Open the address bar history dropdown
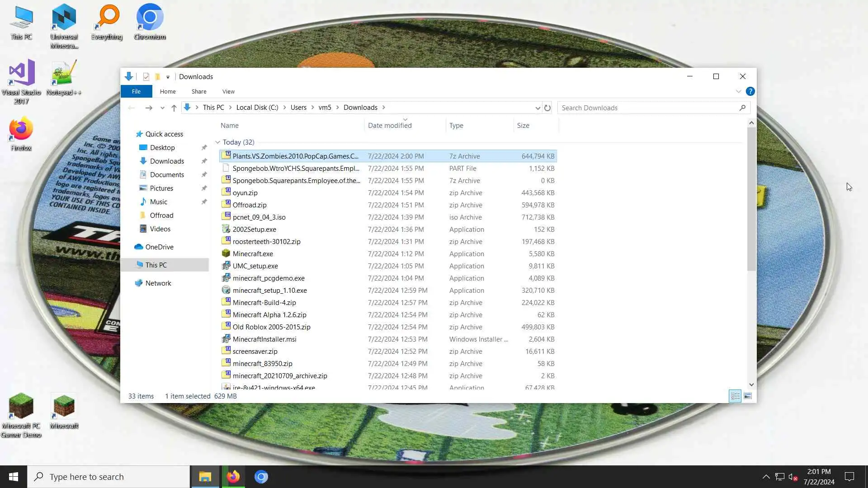Image resolution: width=868 pixels, height=488 pixels. click(x=538, y=108)
